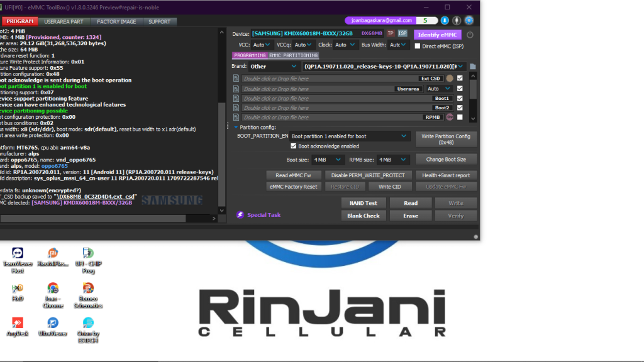Click Write Partition Config (0x48) button
The height and width of the screenshot is (362, 644).
(x=446, y=139)
